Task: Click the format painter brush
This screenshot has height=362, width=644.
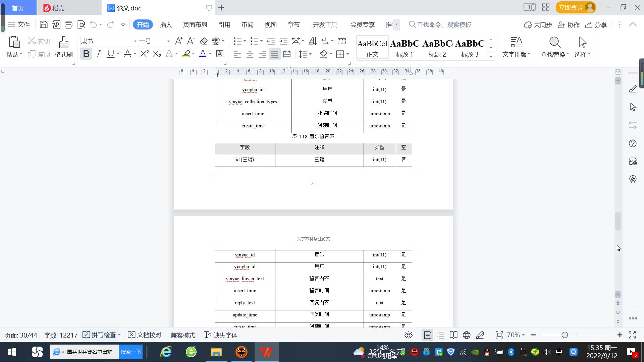Action: [63, 47]
